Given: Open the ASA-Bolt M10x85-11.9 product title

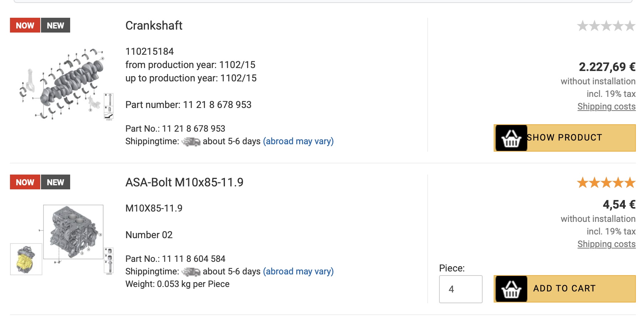Looking at the screenshot, I should coord(184,182).
